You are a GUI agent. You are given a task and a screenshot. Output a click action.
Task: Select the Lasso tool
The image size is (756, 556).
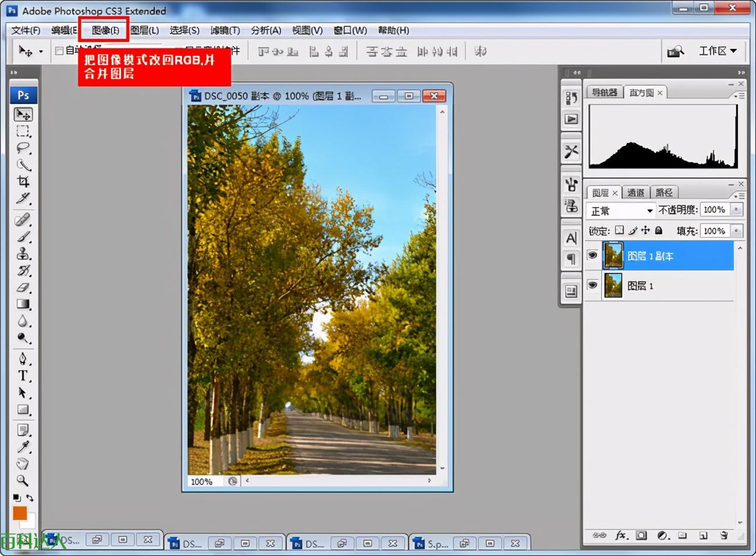23,148
